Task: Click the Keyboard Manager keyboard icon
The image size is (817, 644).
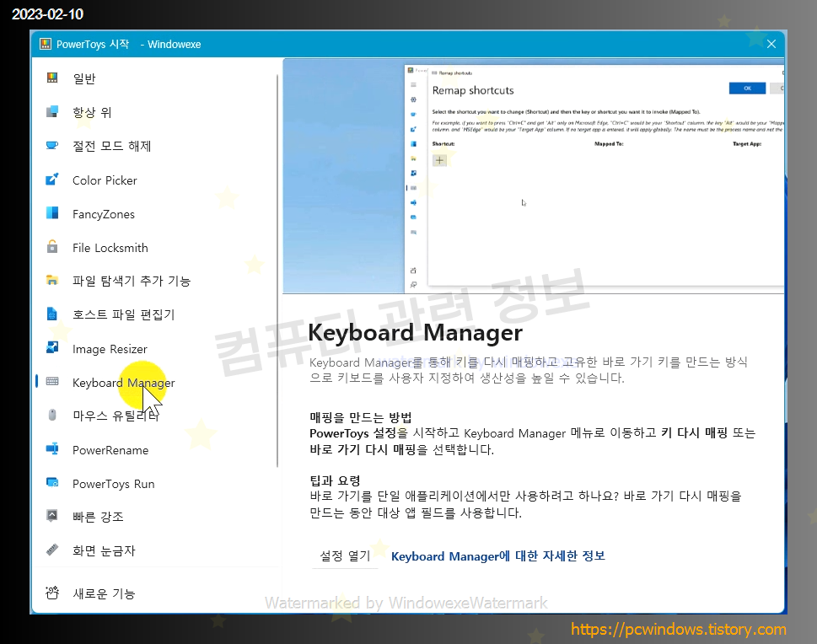Action: (x=52, y=381)
